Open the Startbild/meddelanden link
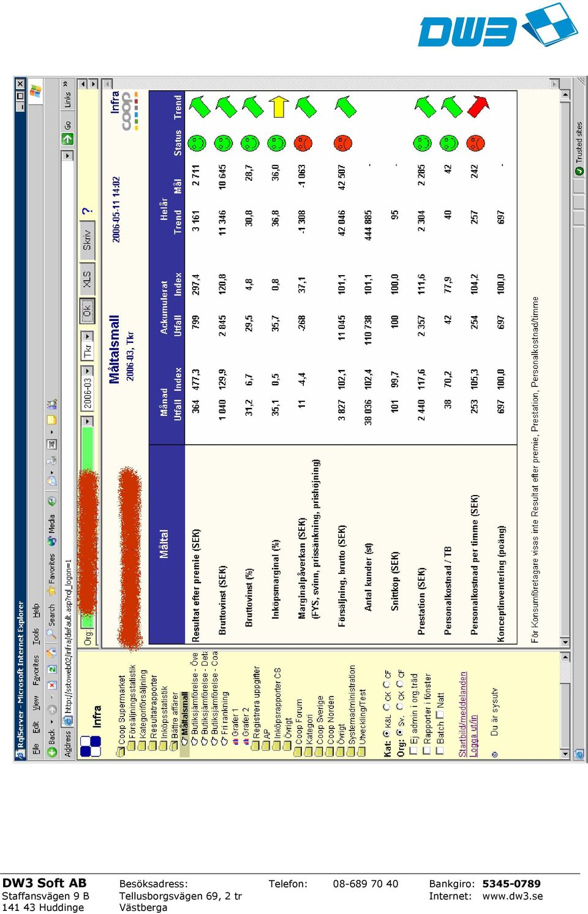This screenshot has width=588, height=914. click(463, 714)
